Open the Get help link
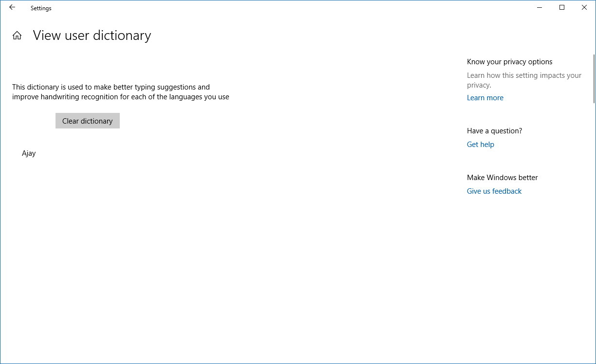The image size is (596, 364). tap(481, 145)
